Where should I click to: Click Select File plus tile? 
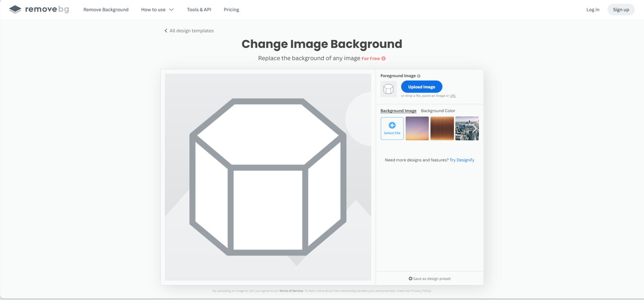point(392,128)
